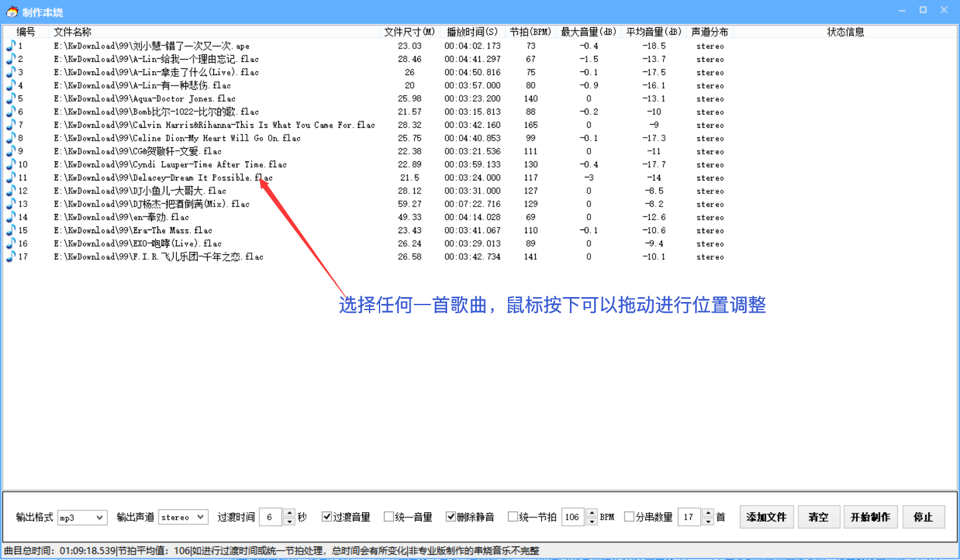Select the Delacey-Dream It Possible file
The image size is (960, 560).
162,177
